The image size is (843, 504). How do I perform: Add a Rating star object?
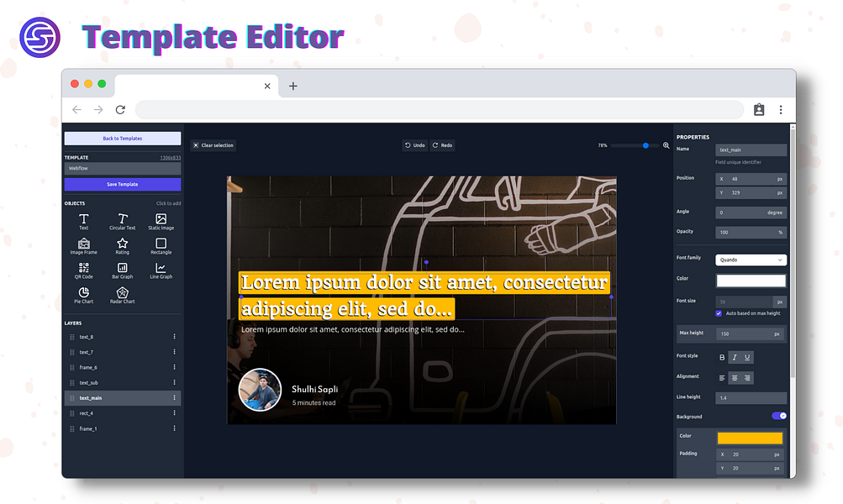(123, 246)
